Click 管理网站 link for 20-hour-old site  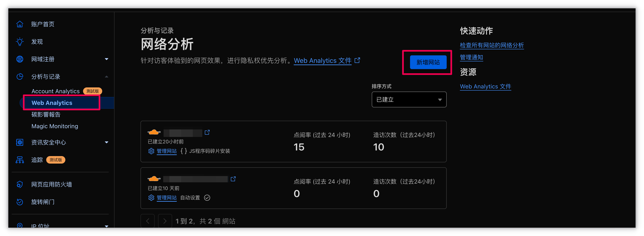click(167, 151)
